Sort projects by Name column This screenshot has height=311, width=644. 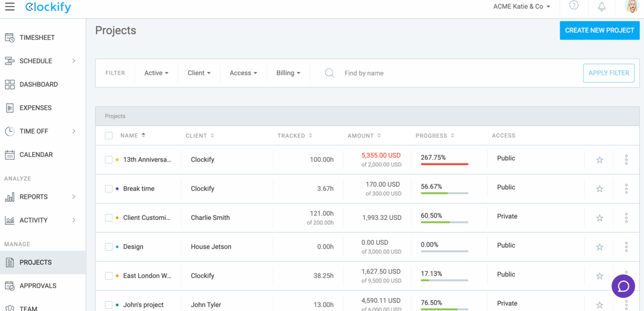[x=133, y=136]
